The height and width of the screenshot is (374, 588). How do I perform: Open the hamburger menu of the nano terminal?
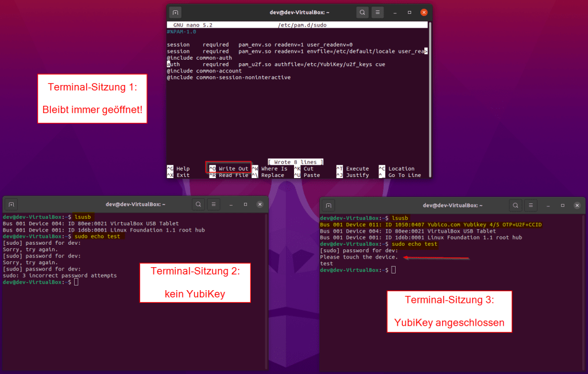tap(377, 11)
